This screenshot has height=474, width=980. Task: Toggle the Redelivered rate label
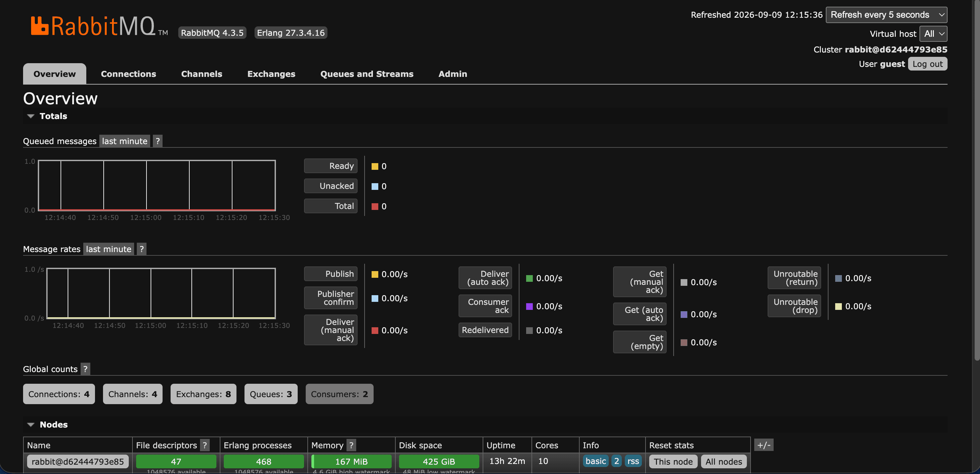[485, 330]
